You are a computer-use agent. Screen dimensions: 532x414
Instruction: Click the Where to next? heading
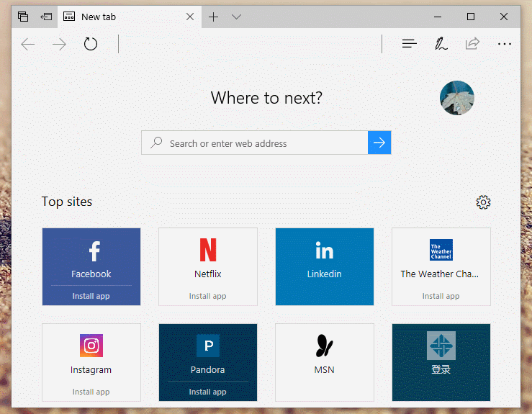(266, 98)
